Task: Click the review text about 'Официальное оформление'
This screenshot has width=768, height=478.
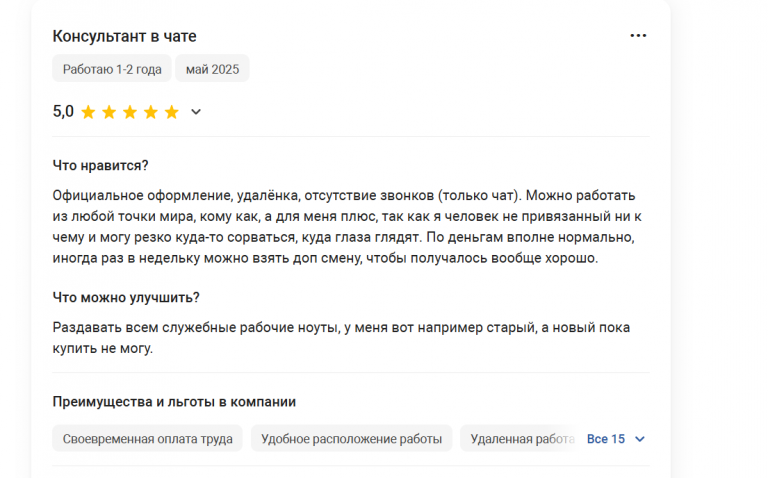Action: click(347, 226)
